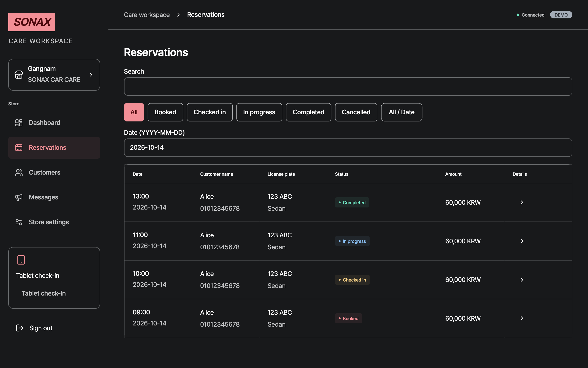Image resolution: width=588 pixels, height=368 pixels.
Task: Click the Dashboard grid icon
Action: 19,123
